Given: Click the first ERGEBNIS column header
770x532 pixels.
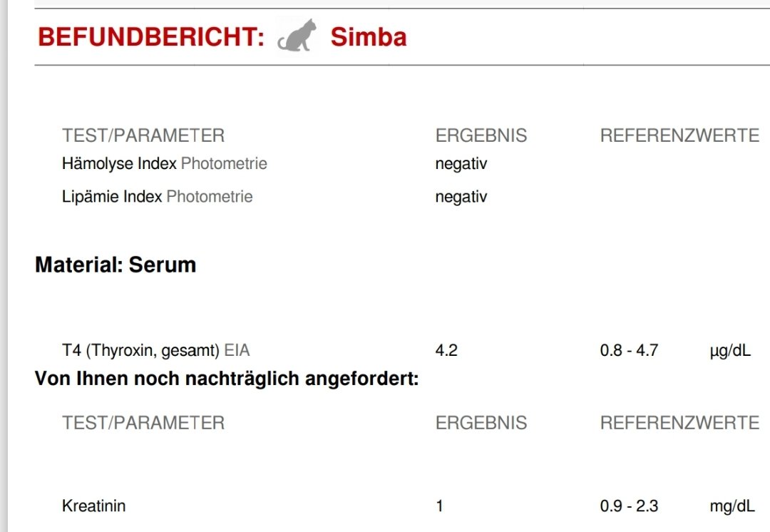Looking at the screenshot, I should (x=481, y=135).
